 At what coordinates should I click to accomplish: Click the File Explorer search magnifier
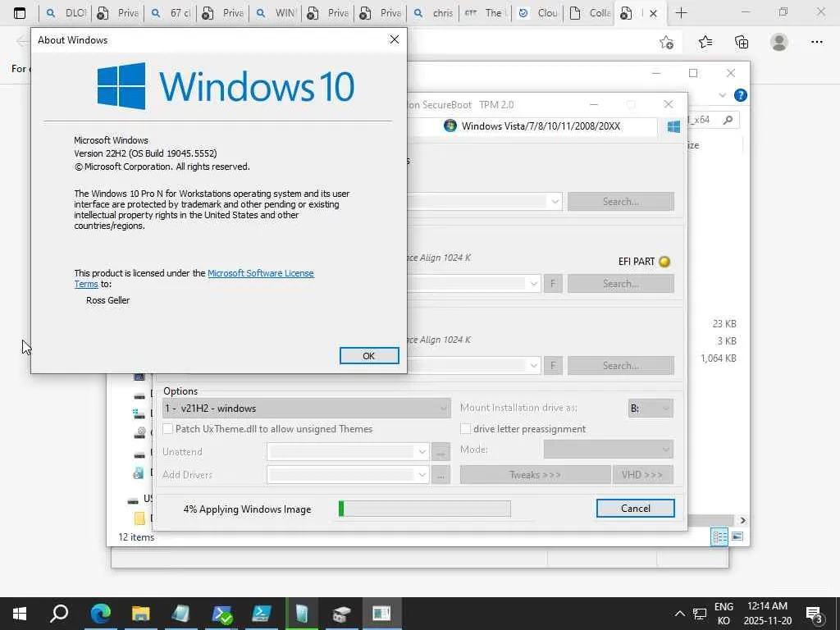(728, 120)
